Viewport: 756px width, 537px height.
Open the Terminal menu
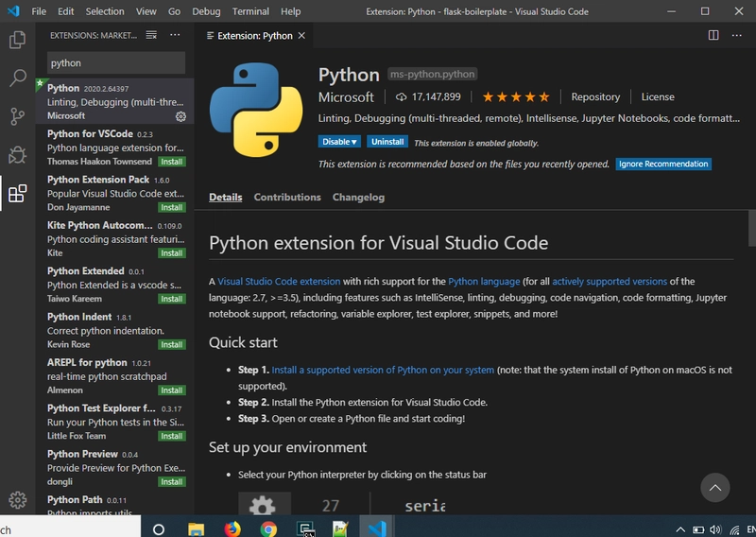coord(250,11)
